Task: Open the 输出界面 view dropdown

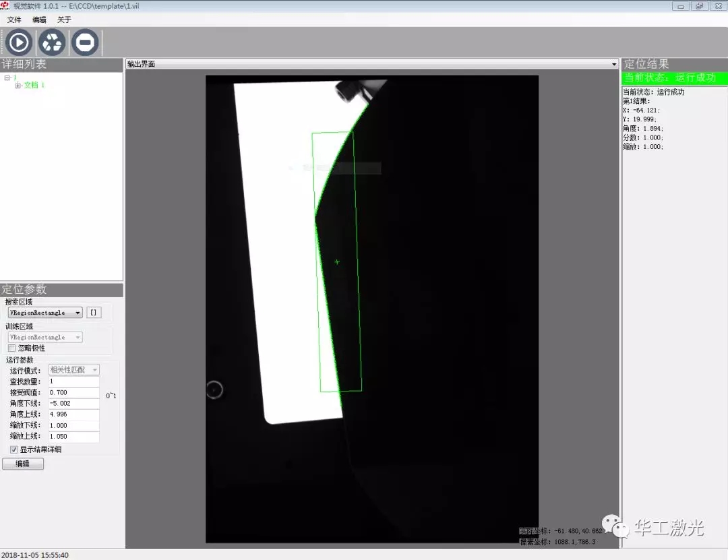Action: [x=613, y=64]
